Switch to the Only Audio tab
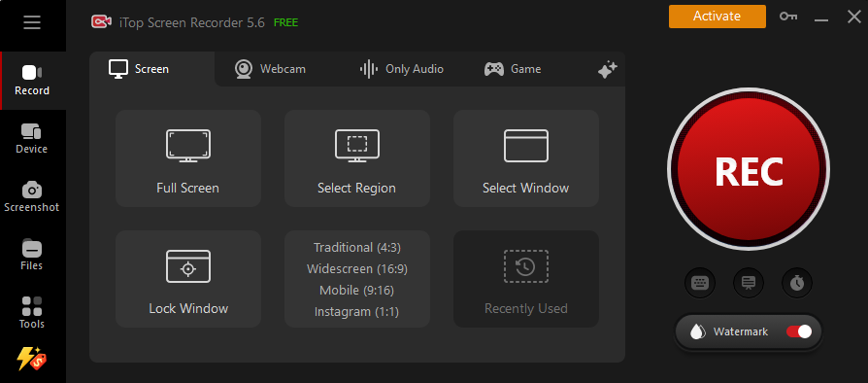 (x=402, y=69)
